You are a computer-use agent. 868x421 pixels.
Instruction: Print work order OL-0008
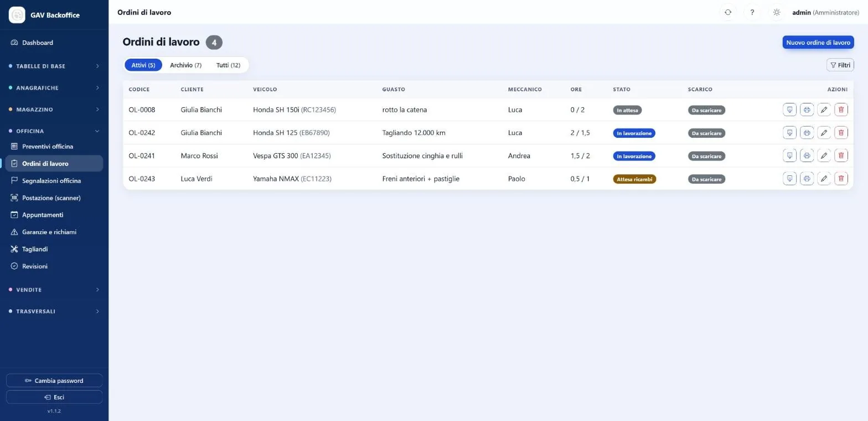807,110
